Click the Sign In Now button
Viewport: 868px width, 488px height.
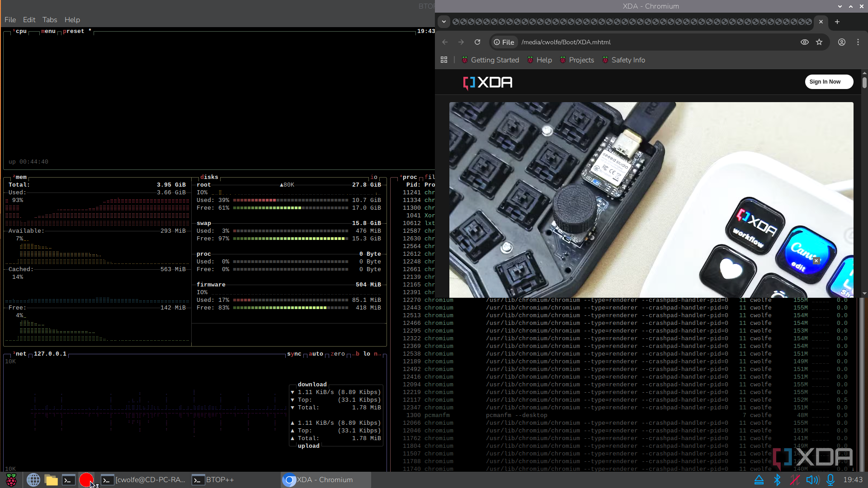[x=829, y=82]
